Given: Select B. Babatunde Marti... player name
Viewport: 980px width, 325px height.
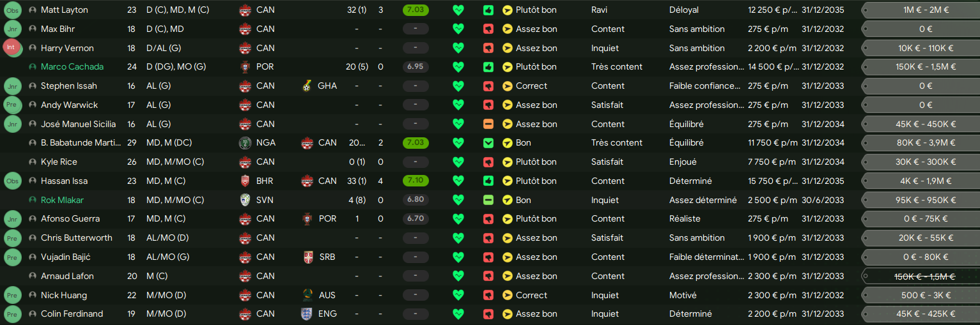Looking at the screenshot, I should tap(81, 142).
